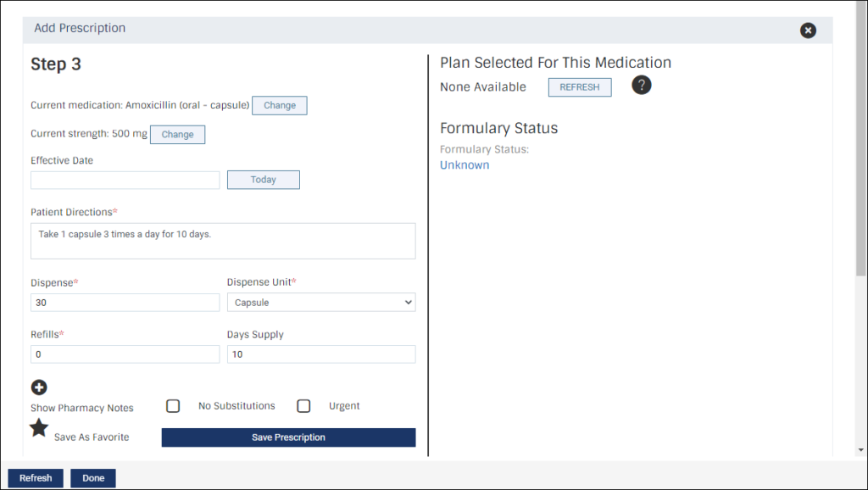Select the Dispense quantity field
The width and height of the screenshot is (868, 490).
[125, 303]
